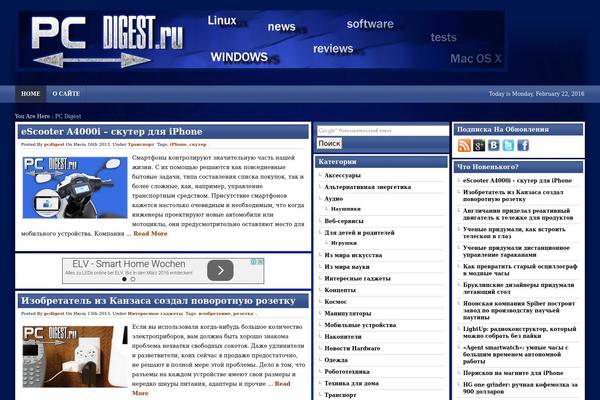
Task: Open the Google+ social icon
Action: 479,145
